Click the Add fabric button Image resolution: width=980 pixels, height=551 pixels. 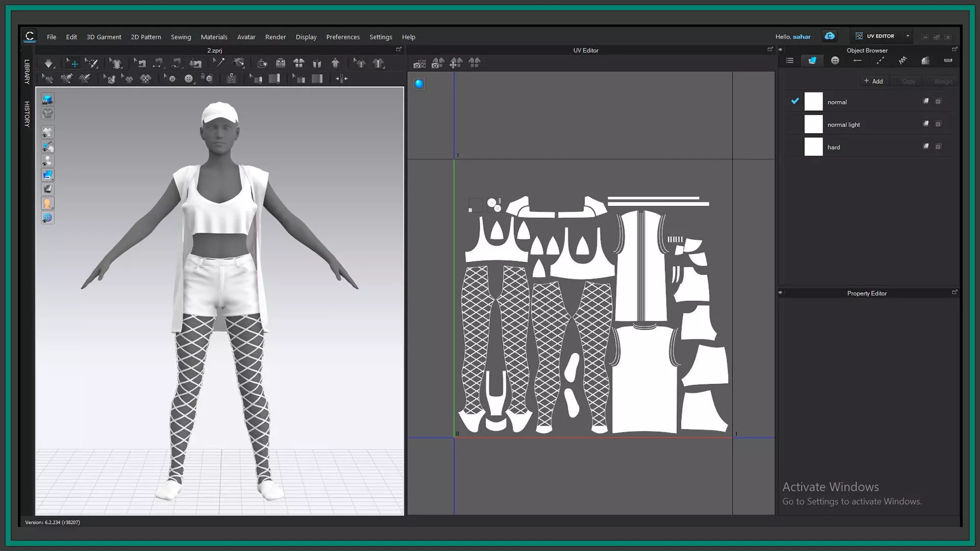point(873,81)
